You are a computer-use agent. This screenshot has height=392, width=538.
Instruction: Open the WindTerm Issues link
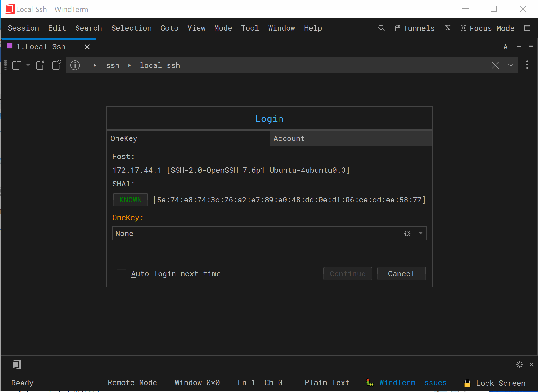pyautogui.click(x=412, y=383)
